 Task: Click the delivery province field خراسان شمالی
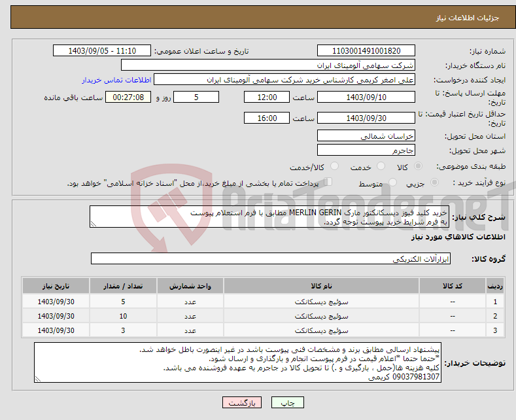pos(366,135)
